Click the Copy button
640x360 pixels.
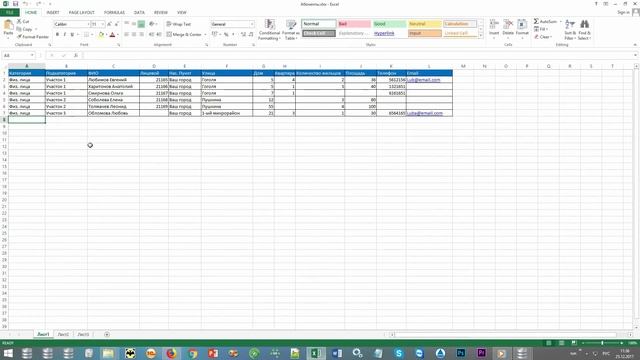tap(24, 29)
